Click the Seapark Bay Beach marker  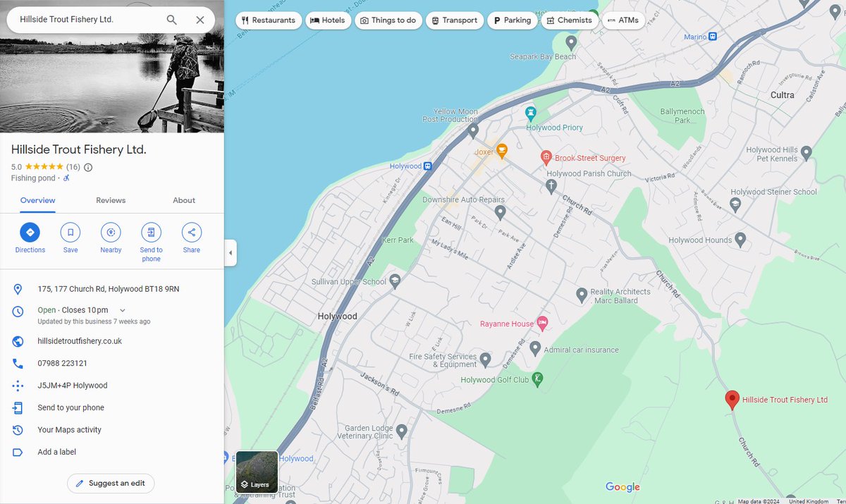point(571,43)
